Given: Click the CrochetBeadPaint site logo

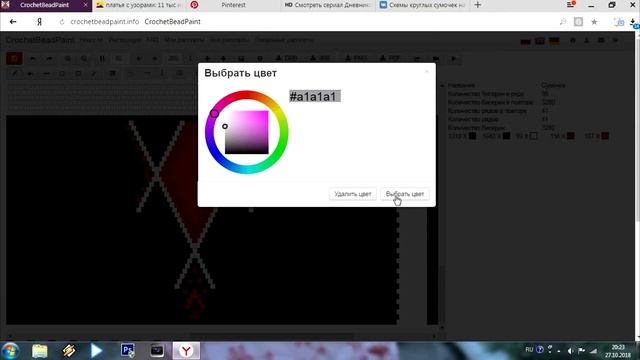Looking at the screenshot, I should [40, 40].
